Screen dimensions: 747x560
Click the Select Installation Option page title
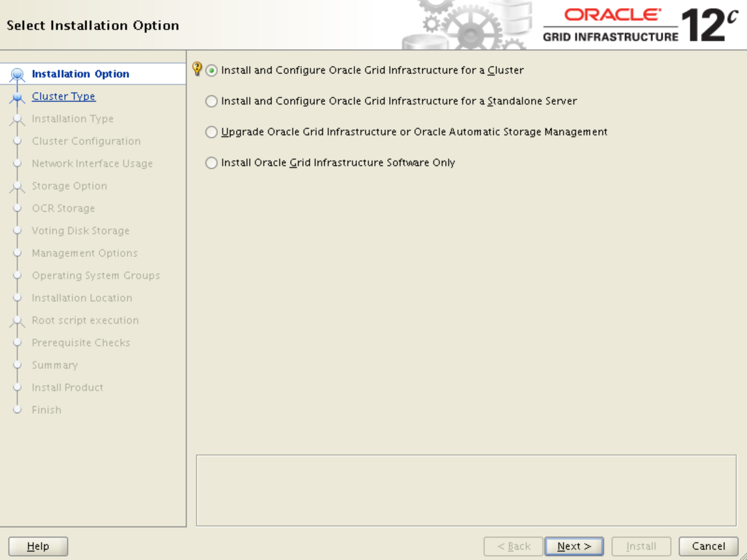click(93, 26)
